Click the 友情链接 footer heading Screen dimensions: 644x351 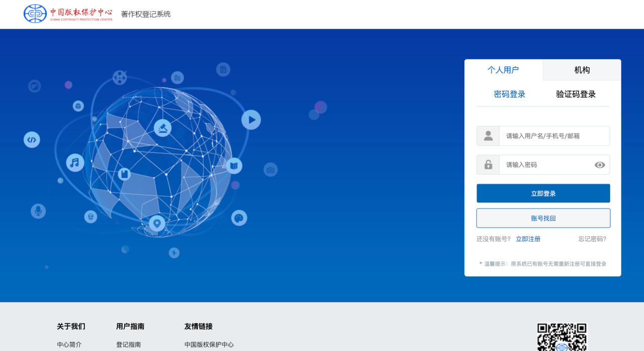pos(198,326)
